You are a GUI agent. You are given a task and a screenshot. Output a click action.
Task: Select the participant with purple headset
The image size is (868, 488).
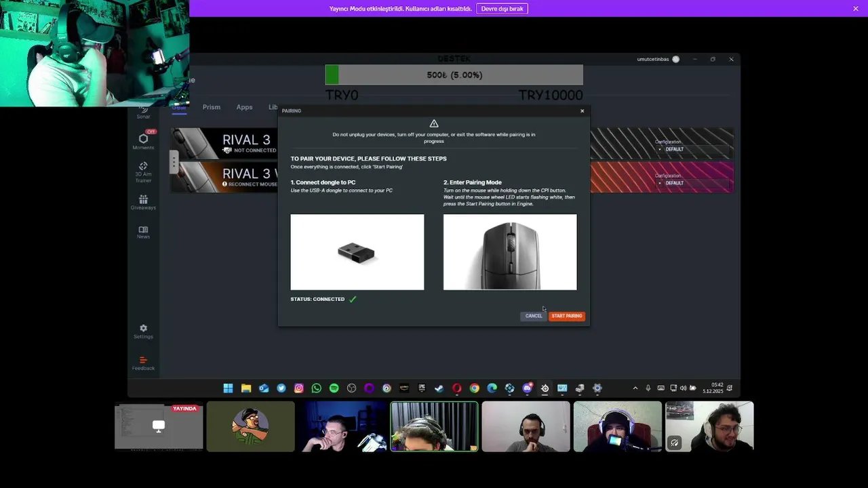618,426
